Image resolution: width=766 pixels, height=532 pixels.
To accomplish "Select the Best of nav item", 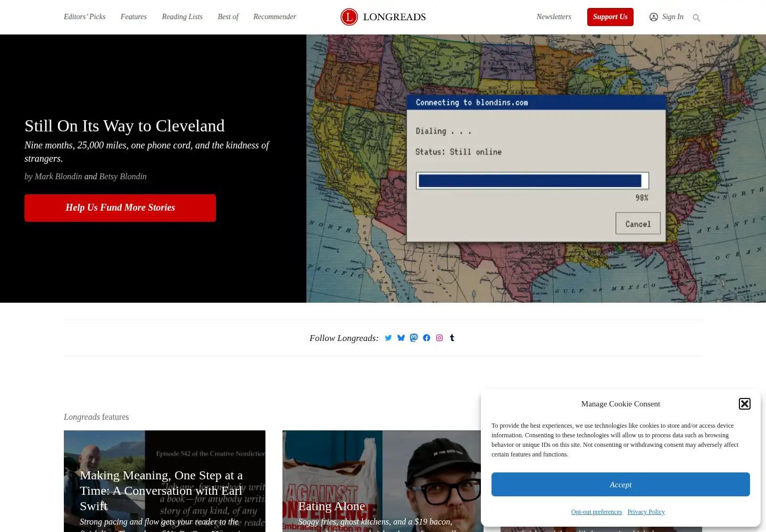I will coord(228,17).
